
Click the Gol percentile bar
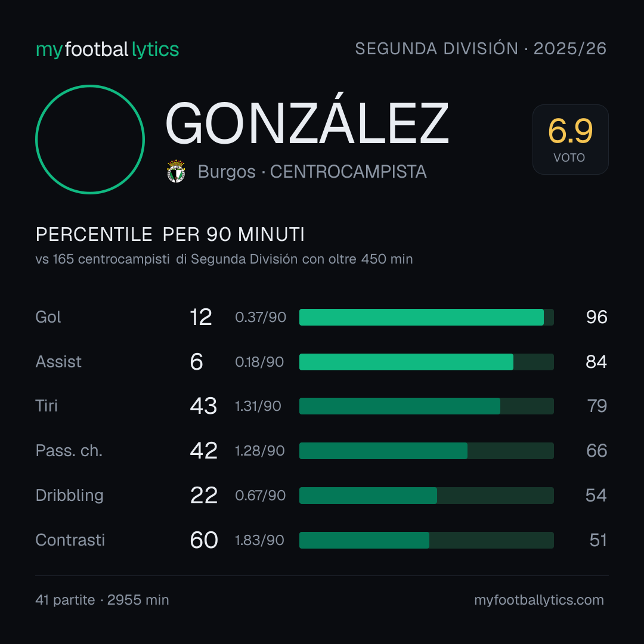click(x=426, y=317)
